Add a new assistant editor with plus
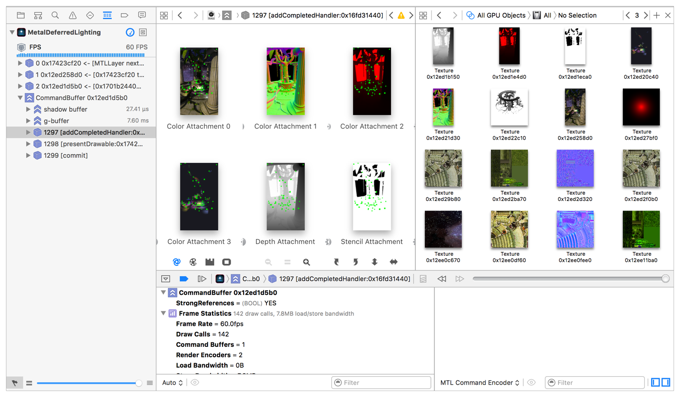This screenshot has width=680, height=397. point(657,15)
